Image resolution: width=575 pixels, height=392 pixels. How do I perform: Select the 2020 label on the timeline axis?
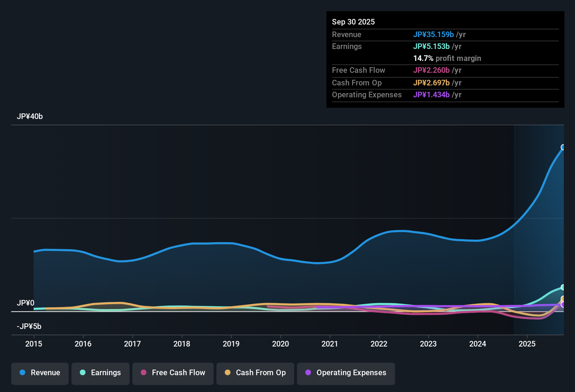coord(280,344)
